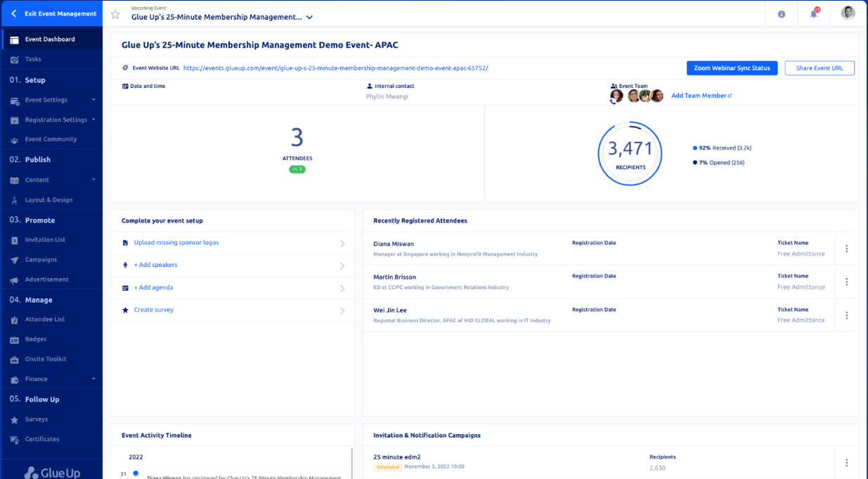Click the recipients circular progress ring

coord(630,154)
